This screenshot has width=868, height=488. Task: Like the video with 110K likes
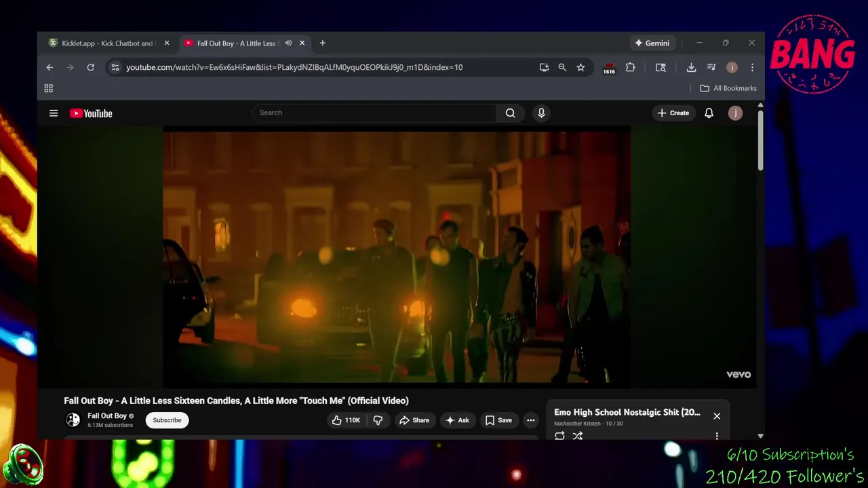click(346, 420)
